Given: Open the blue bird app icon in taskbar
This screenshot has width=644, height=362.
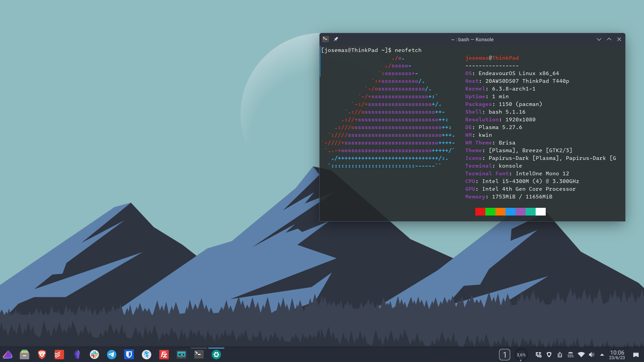Looking at the screenshot, I should [147, 354].
